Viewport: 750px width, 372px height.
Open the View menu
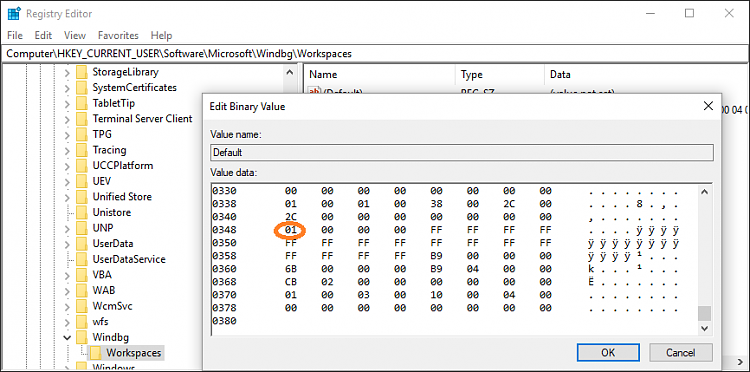click(x=75, y=35)
